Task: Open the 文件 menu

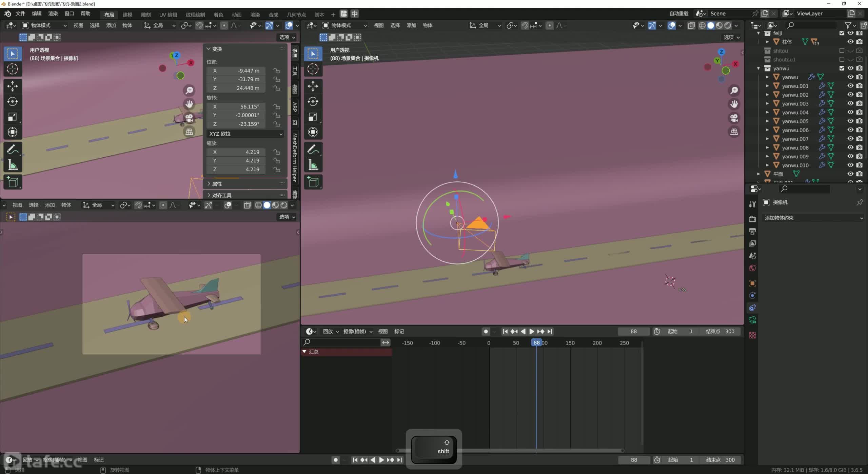Action: click(x=20, y=14)
